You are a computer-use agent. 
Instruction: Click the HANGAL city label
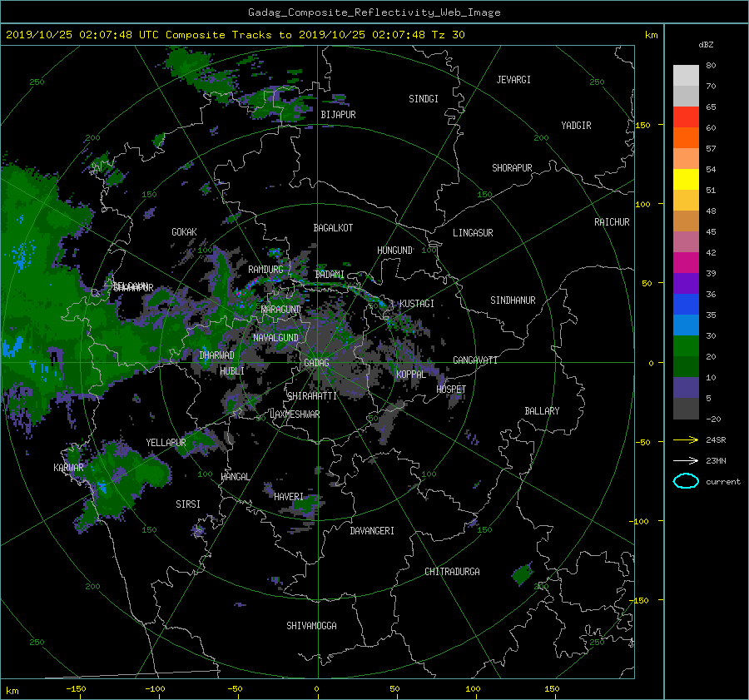(235, 477)
